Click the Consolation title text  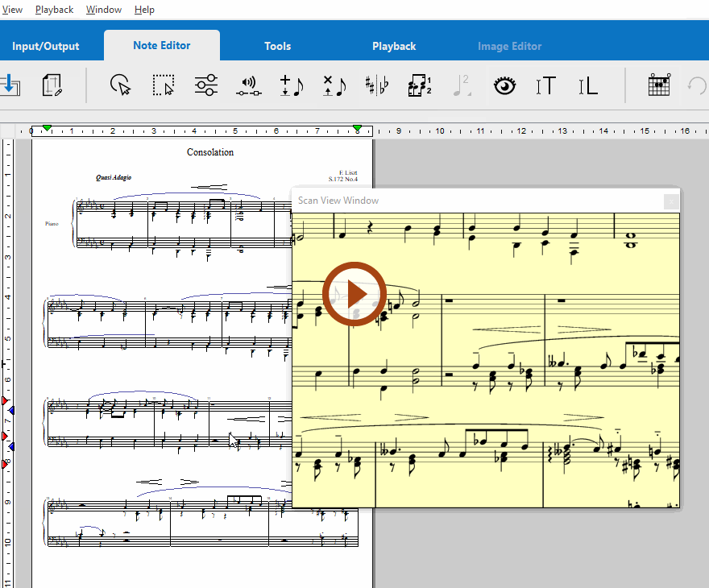coord(210,152)
